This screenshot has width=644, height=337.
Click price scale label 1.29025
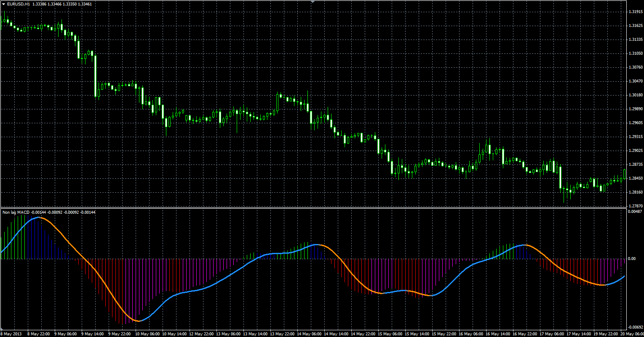[636, 150]
